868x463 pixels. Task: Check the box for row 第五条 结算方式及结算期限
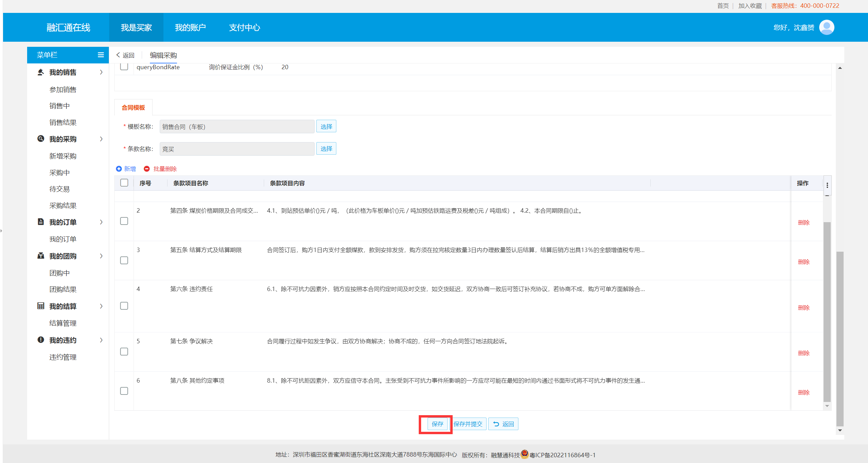124,261
